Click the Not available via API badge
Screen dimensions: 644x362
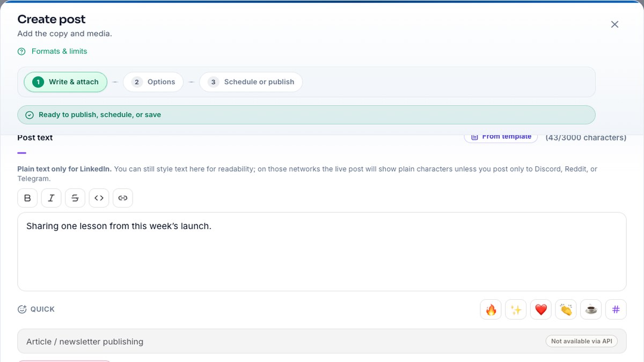point(582,341)
